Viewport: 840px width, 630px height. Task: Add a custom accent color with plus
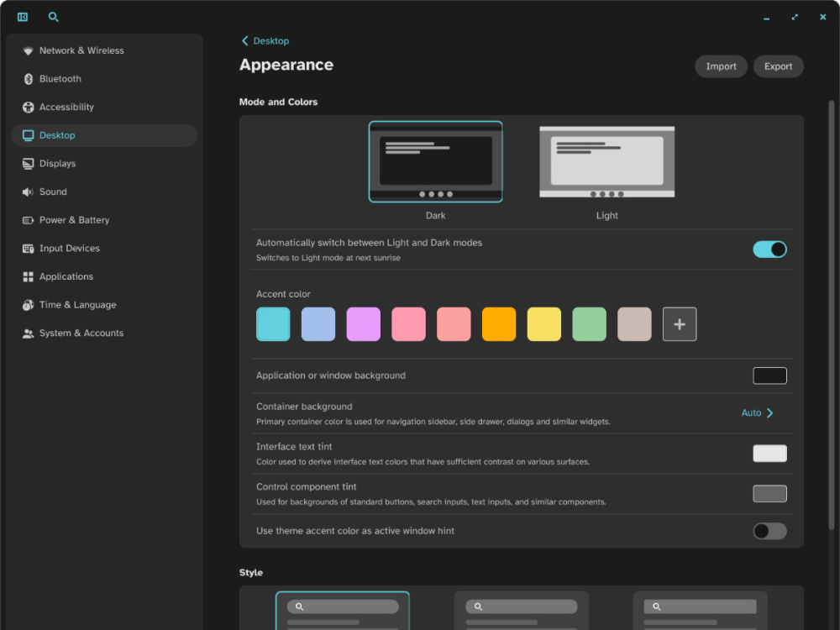point(680,324)
